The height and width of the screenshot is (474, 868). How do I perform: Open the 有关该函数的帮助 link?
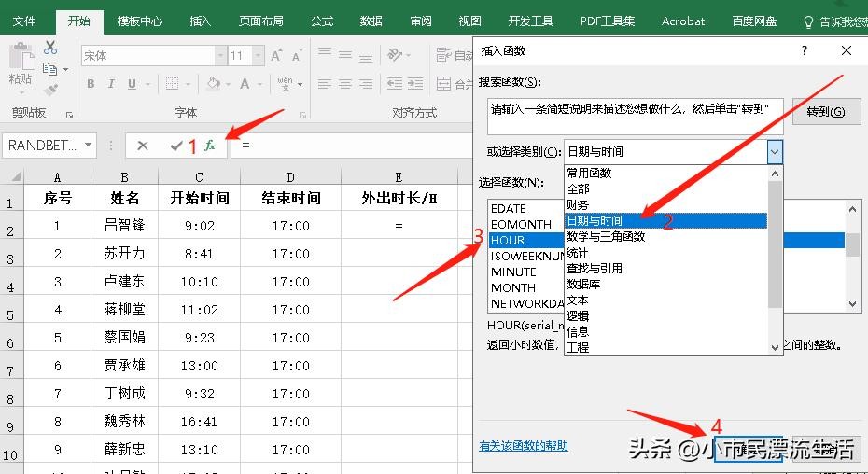coord(524,446)
